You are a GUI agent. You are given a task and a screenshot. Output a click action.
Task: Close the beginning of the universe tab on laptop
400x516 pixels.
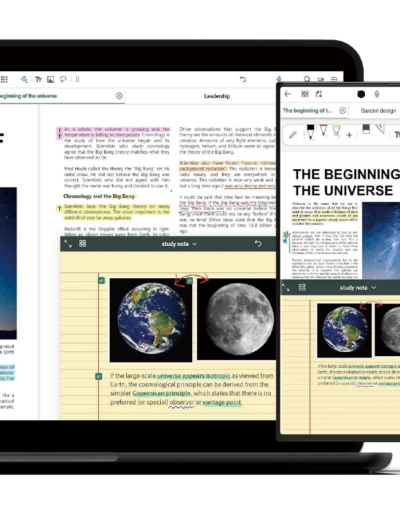click(119, 96)
